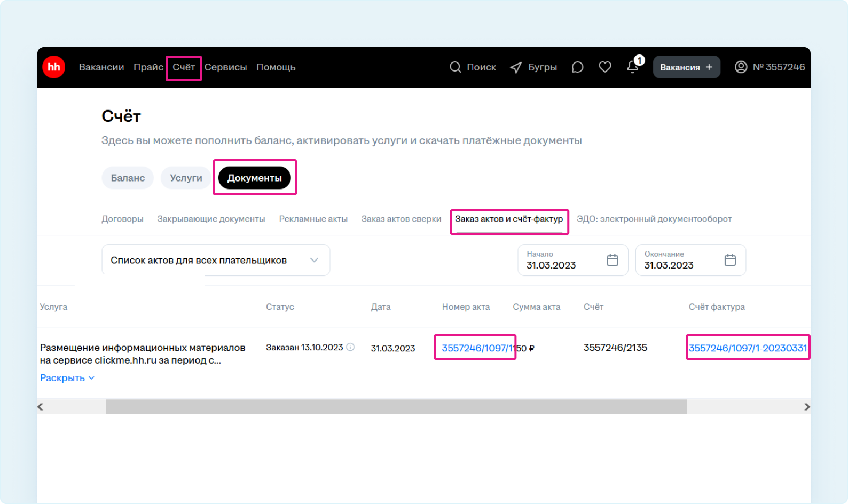Click the Начало date field
The image size is (848, 504).
tap(572, 260)
